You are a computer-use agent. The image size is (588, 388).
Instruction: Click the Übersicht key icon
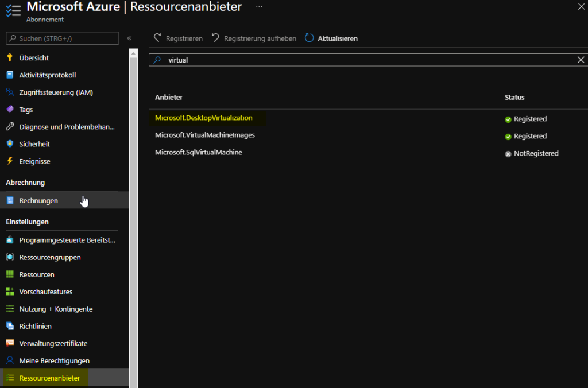[10, 58]
